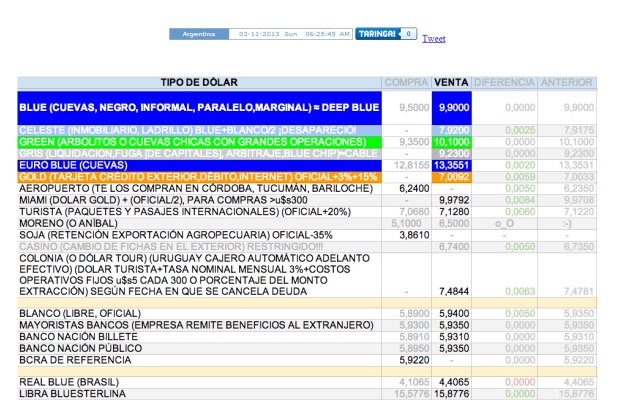Click the ANTERIOR column header

pos(567,82)
